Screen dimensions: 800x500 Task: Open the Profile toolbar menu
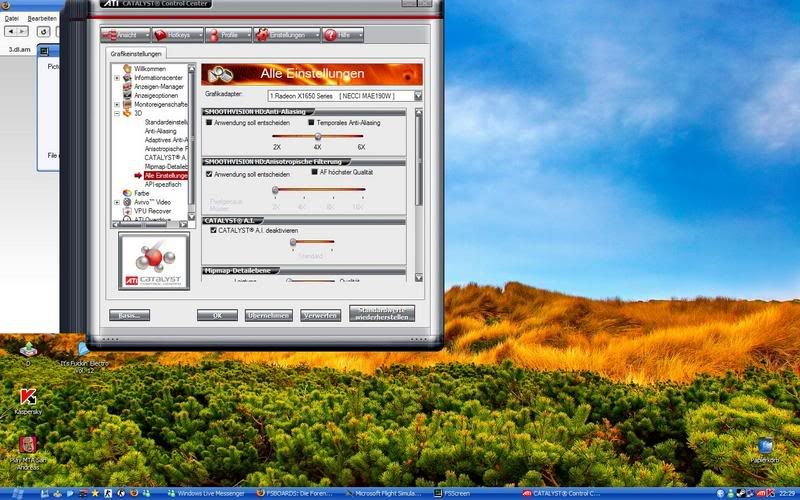tap(227, 35)
